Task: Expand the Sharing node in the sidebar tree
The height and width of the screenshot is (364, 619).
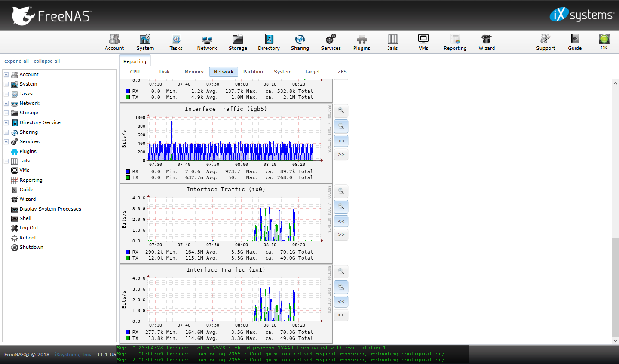Action: point(6,132)
